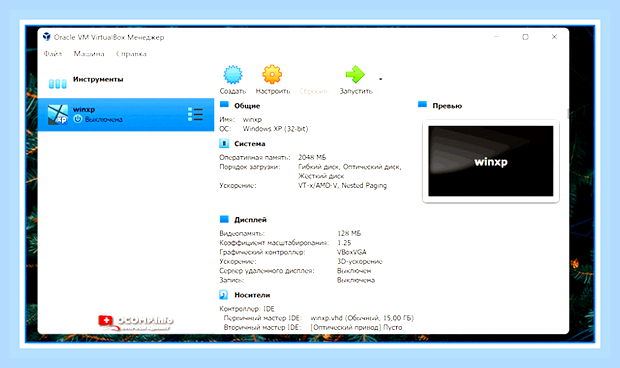The image size is (620, 368).
Task: Click the "Windows XP (32-bit)" OS value
Action: pyautogui.click(x=275, y=129)
